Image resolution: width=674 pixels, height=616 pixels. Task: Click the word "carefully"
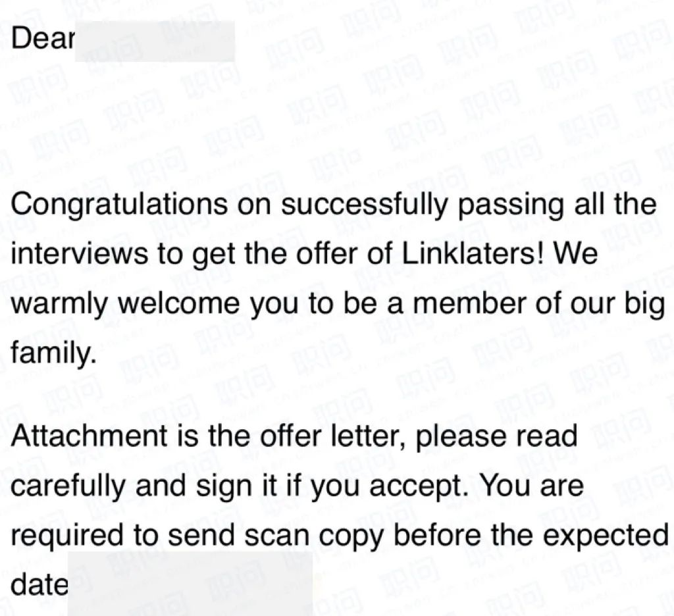68,486
